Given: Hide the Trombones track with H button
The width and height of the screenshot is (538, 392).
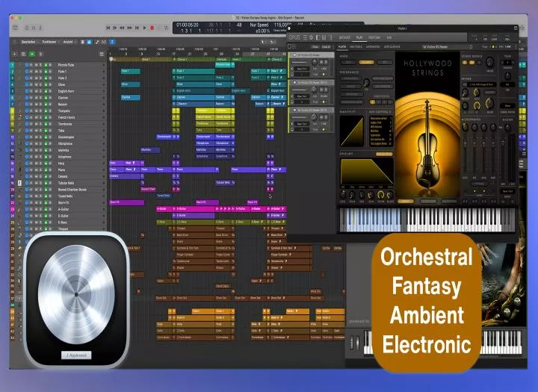Looking at the screenshot, I should click(x=31, y=124).
